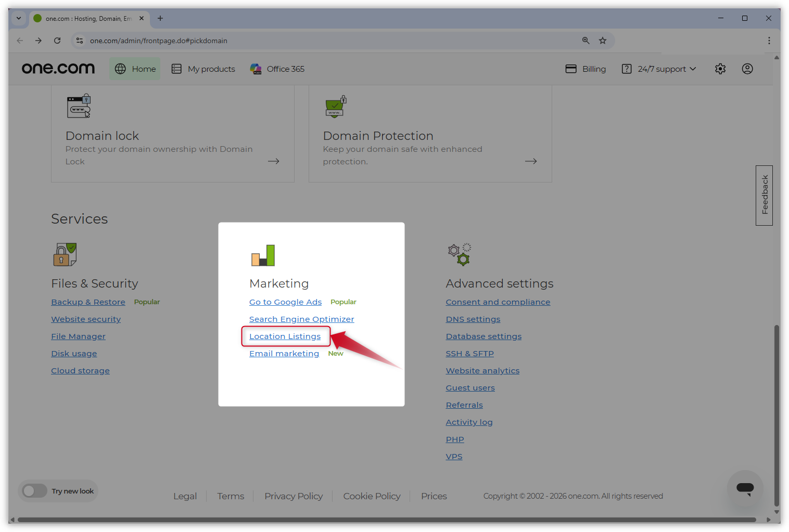Image resolution: width=789 pixels, height=532 pixels.
Task: Open the browser tab search dropdown
Action: [x=18, y=18]
